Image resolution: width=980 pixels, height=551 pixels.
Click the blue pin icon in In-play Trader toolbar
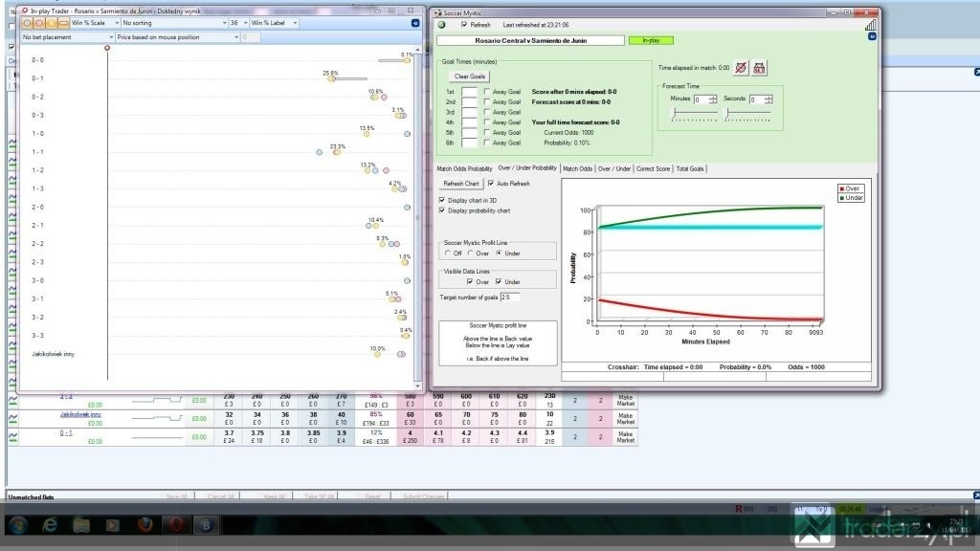[x=415, y=23]
